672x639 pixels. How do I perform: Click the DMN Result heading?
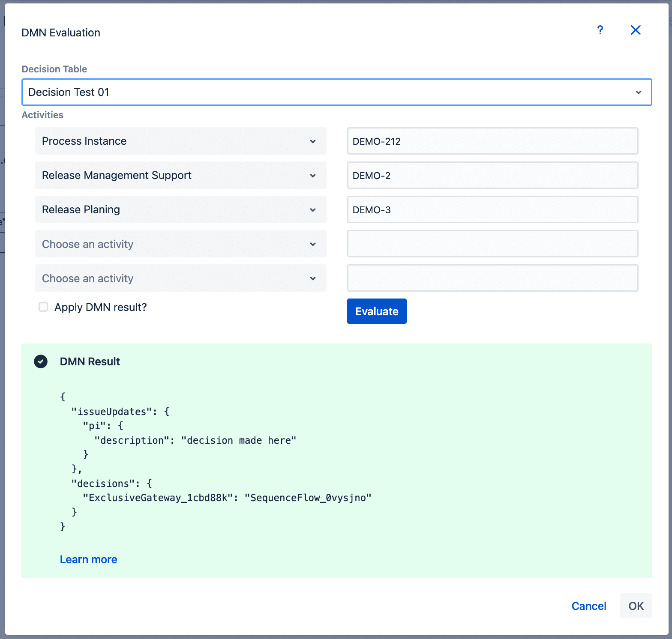[x=90, y=361]
